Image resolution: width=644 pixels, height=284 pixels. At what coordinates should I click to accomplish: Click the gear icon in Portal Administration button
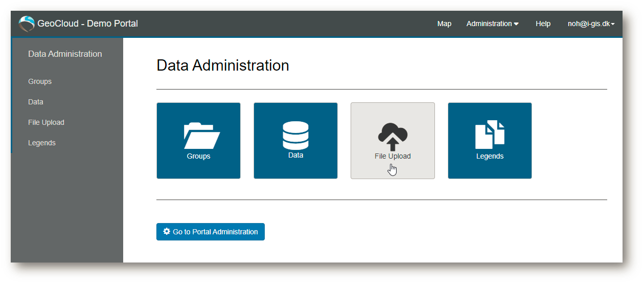point(167,232)
